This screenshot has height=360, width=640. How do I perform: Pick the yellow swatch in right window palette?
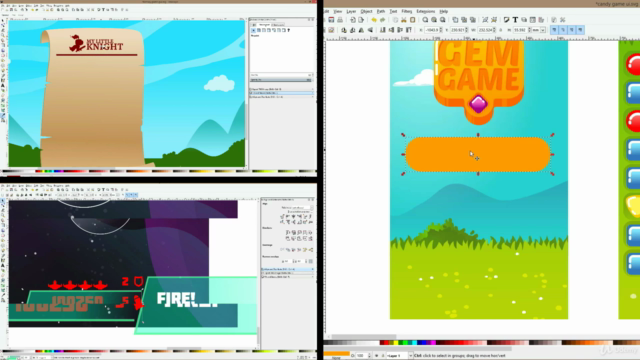point(396,343)
